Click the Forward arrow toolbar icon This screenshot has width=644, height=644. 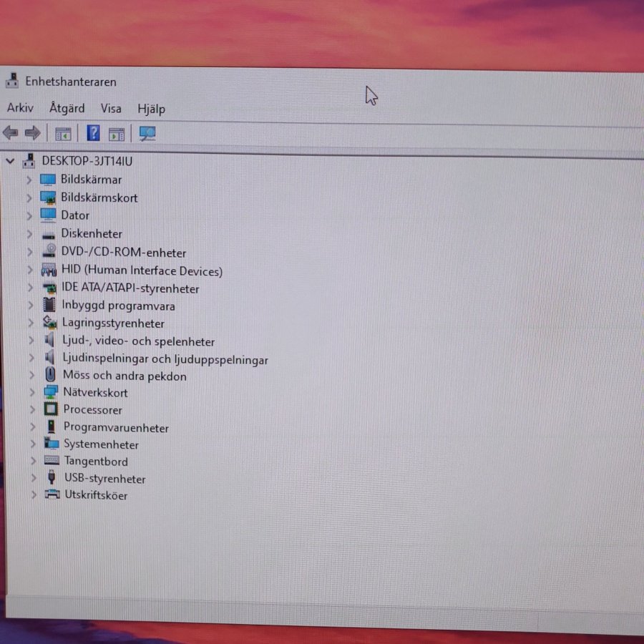click(32, 133)
